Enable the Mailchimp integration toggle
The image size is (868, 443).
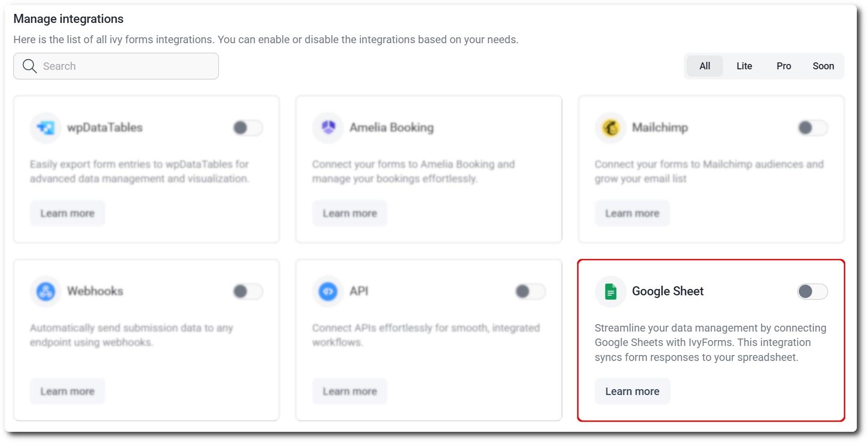click(x=813, y=128)
